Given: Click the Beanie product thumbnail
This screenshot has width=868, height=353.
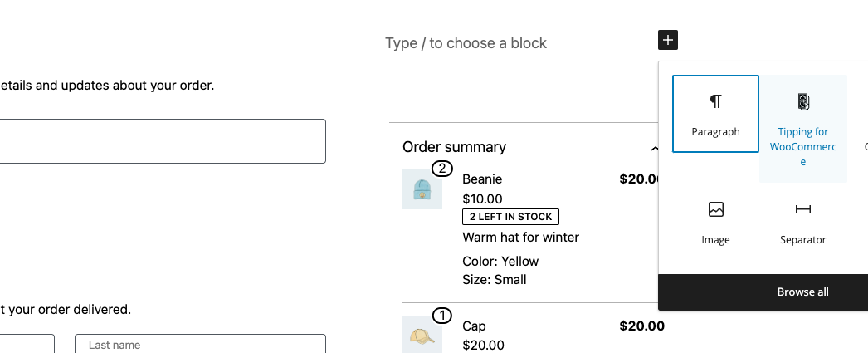Looking at the screenshot, I should pyautogui.click(x=422, y=190).
